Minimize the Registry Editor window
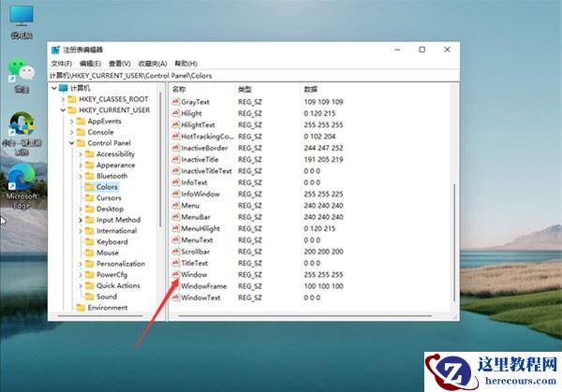The height and width of the screenshot is (392, 562). tap(397, 50)
